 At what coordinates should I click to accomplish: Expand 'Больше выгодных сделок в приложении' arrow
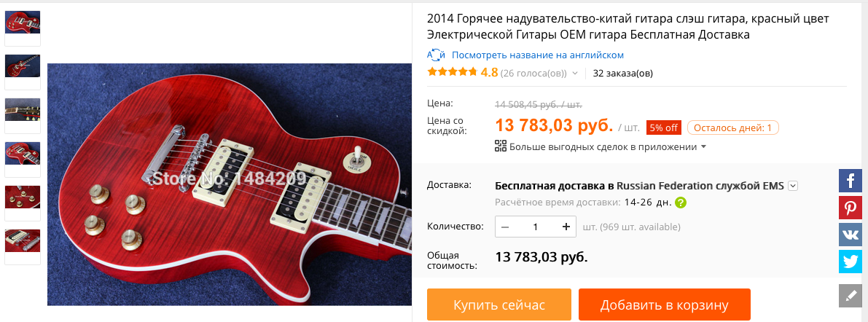(x=703, y=146)
